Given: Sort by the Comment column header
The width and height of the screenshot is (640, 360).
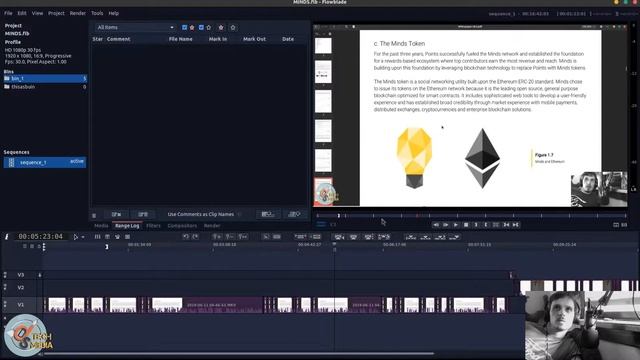Looking at the screenshot, I should pyautogui.click(x=118, y=39).
